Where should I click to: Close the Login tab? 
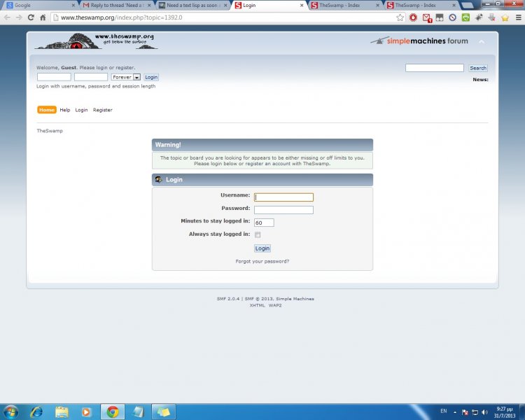(x=302, y=6)
